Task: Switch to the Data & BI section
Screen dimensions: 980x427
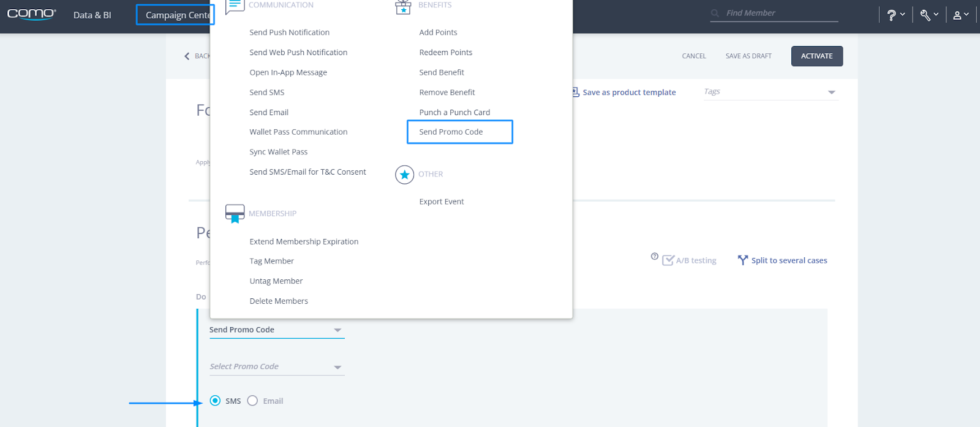Action: (x=92, y=15)
